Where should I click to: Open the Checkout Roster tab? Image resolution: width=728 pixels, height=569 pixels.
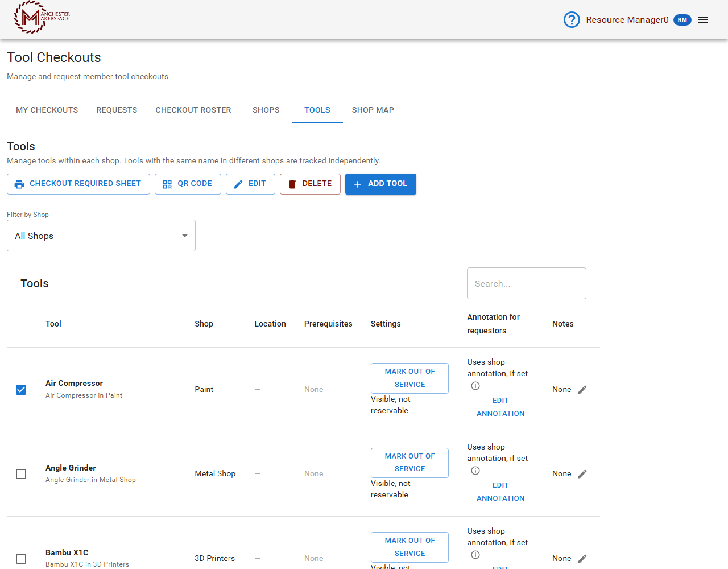[x=193, y=110]
